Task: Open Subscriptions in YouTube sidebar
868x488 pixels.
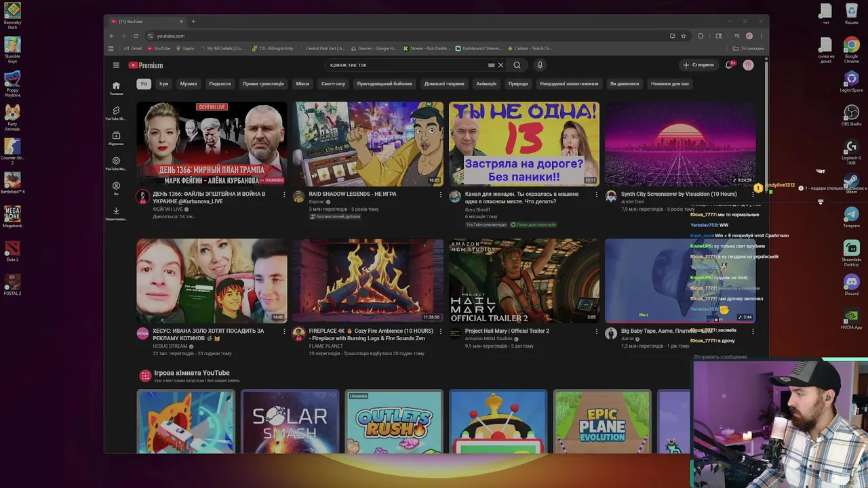Action: point(116,138)
